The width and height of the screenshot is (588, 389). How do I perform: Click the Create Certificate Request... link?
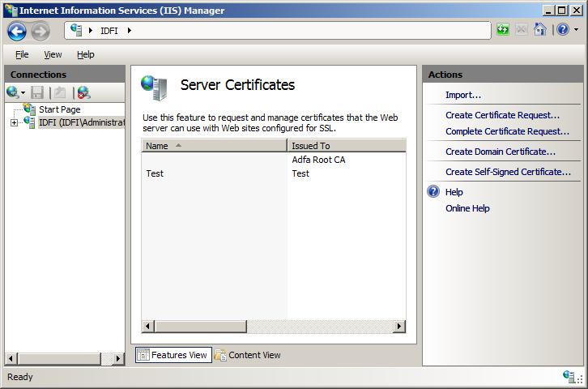click(x=502, y=115)
